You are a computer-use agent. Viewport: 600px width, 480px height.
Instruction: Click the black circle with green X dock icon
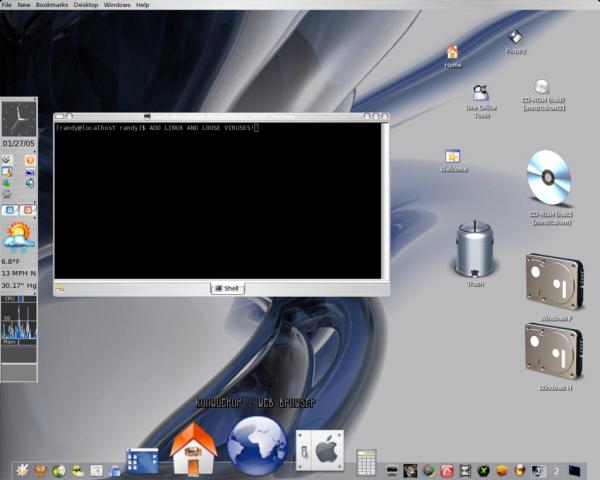click(484, 470)
